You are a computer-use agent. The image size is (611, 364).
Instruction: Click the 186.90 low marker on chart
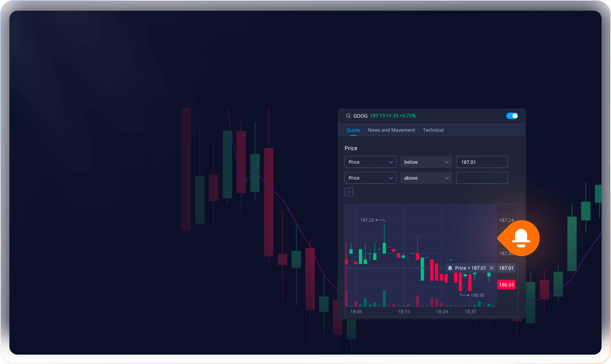click(477, 295)
